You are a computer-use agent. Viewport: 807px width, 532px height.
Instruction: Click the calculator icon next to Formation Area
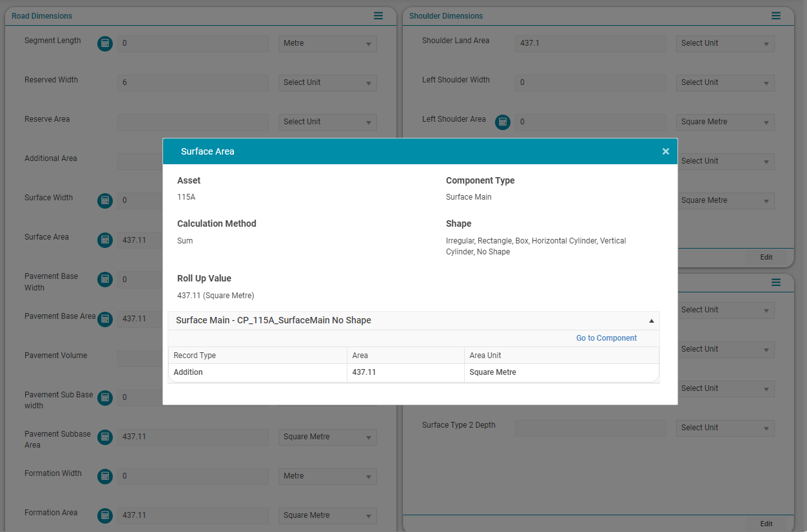105,515
